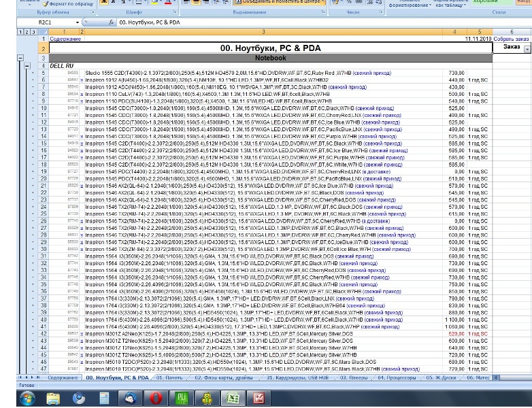532x408 pixels.
Task: Open the Шрифт group dialog launcher
Action: pyautogui.click(x=175, y=12)
